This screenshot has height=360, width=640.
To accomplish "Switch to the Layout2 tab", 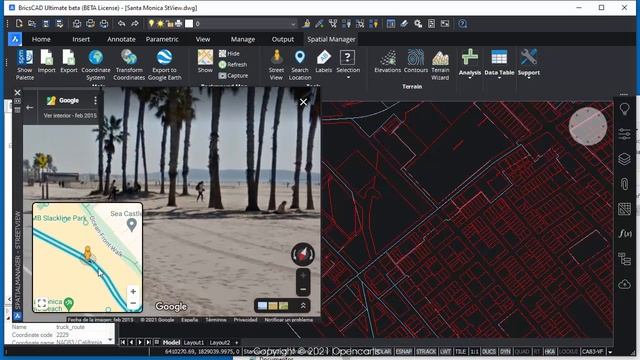I will (x=220, y=342).
